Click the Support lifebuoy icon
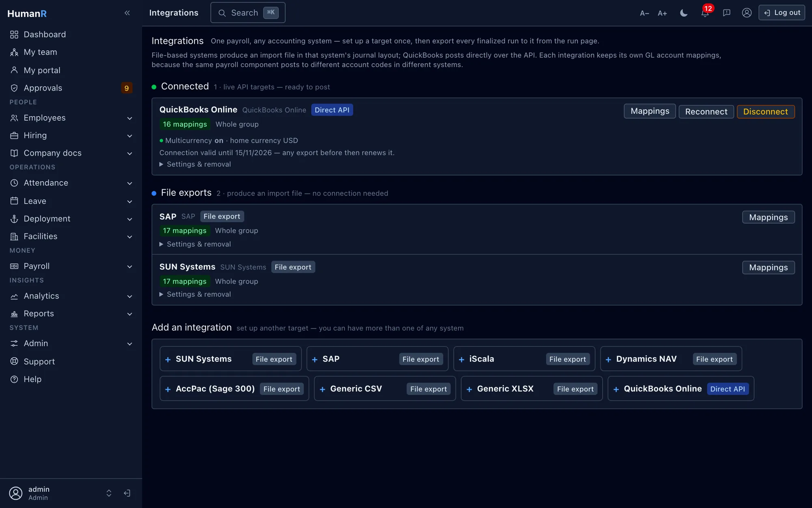Screen dimensions: 812x508 pos(14,361)
